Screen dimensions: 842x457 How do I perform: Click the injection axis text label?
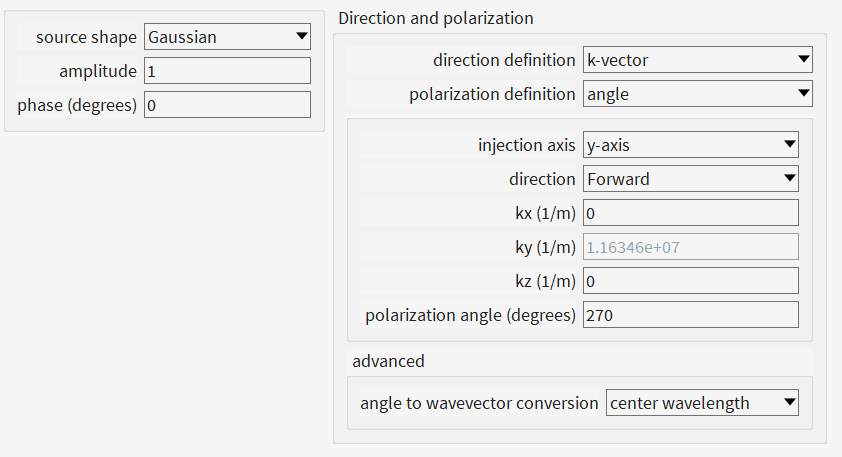pyautogui.click(x=526, y=145)
